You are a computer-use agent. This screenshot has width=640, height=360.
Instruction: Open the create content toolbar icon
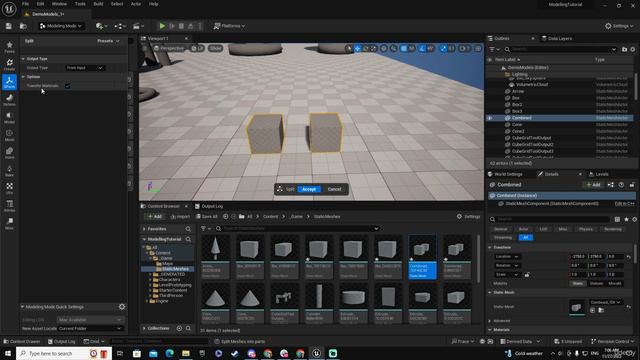pyautogui.click(x=100, y=26)
